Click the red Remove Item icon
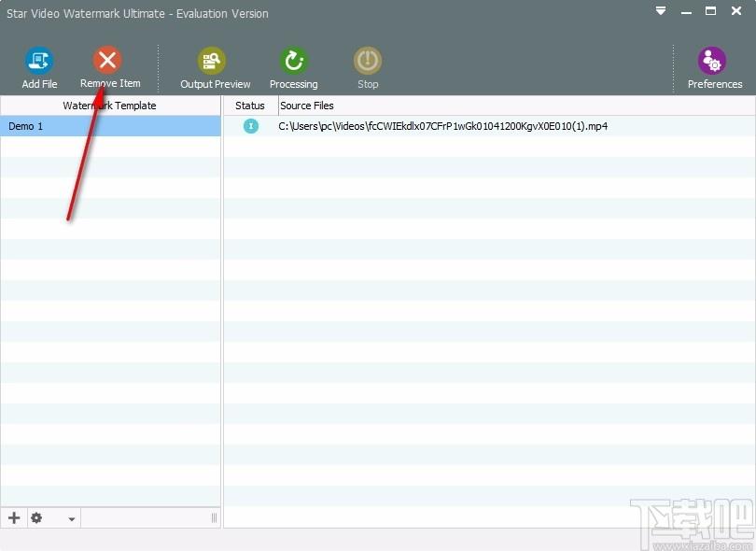 click(x=107, y=60)
